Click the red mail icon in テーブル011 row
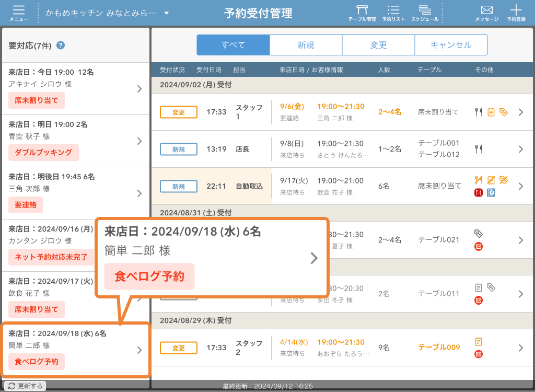The height and width of the screenshot is (392, 535). click(x=479, y=301)
